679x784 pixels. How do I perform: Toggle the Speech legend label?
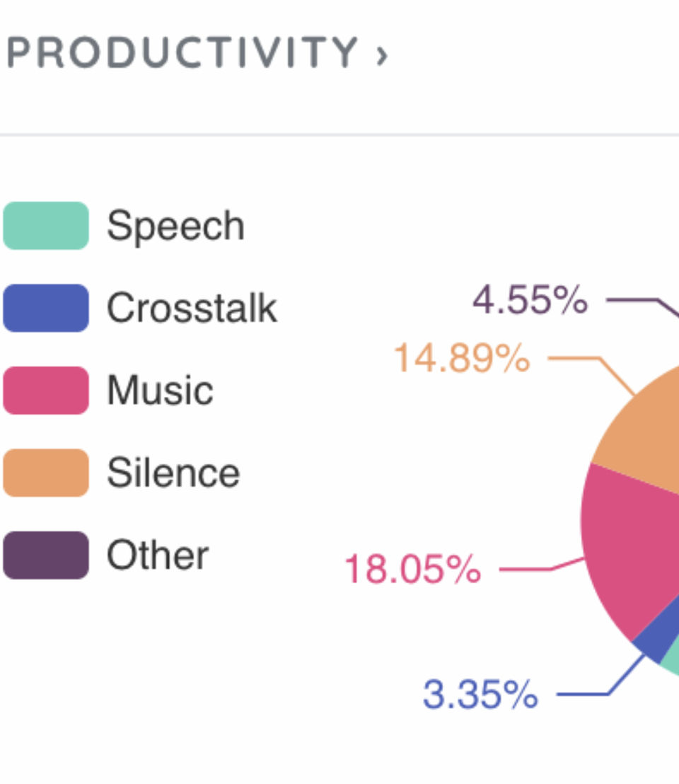point(175,226)
